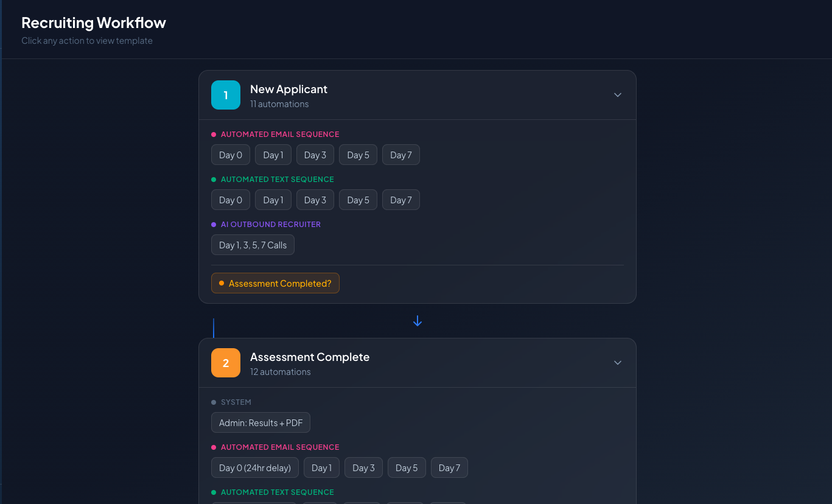Image resolution: width=832 pixels, height=504 pixels.
Task: Select Day 5 in Assessment Complete emails
Action: pos(406,467)
